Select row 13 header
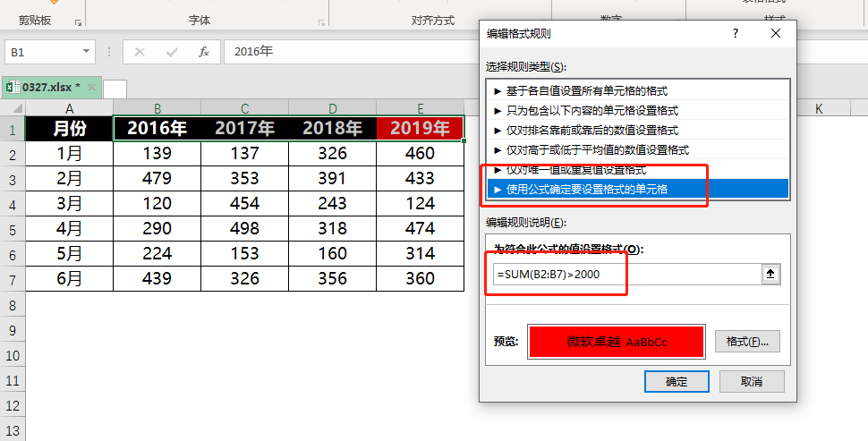This screenshot has height=441, width=868. coord(13,430)
